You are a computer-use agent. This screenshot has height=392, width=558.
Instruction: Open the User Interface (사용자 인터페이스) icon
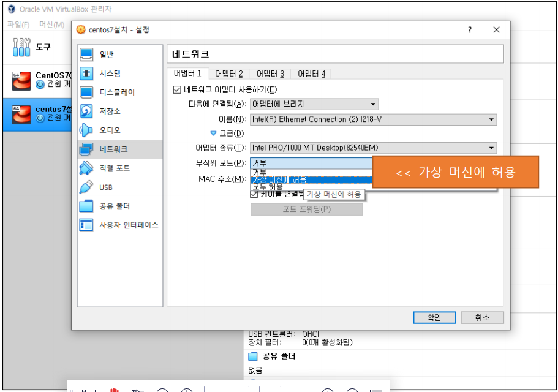(86, 225)
